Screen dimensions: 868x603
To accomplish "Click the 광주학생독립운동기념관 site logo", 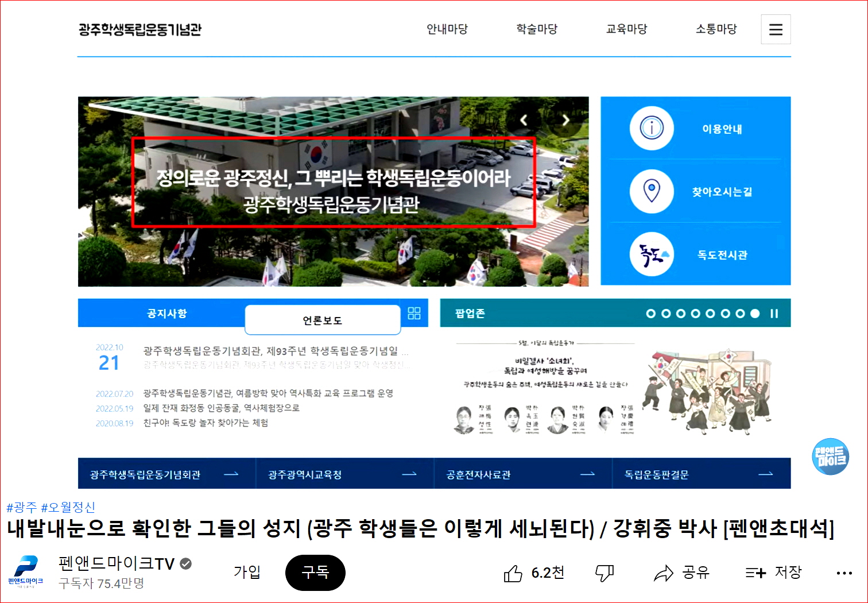I will 140,30.
